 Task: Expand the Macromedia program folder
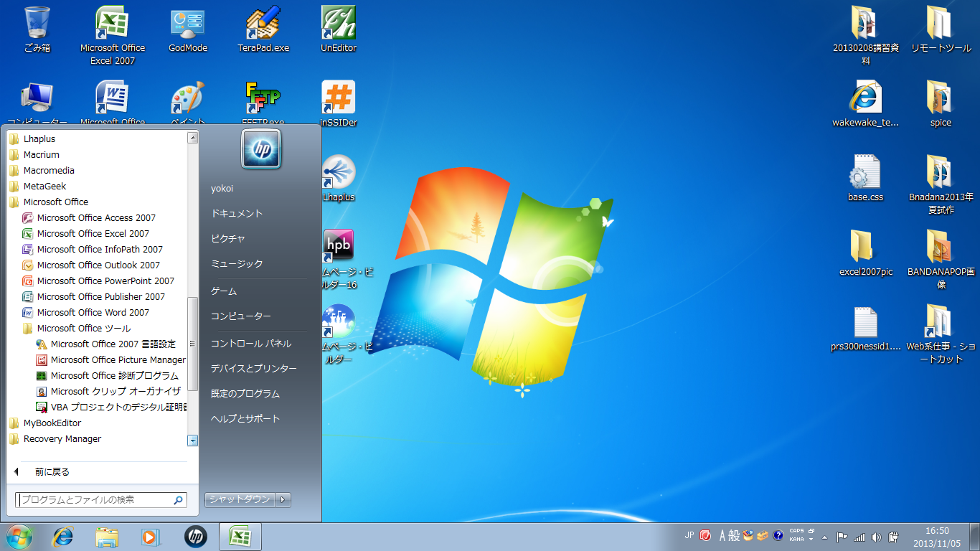click(48, 171)
